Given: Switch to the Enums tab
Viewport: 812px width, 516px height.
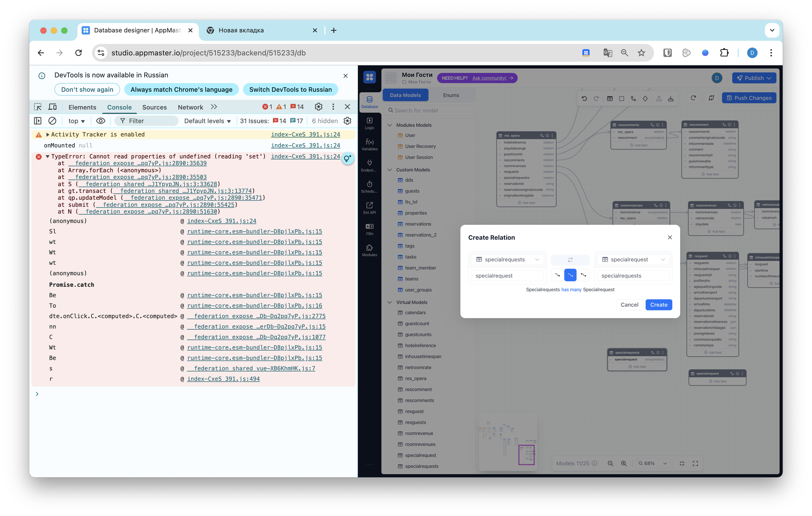Looking at the screenshot, I should click(x=451, y=95).
